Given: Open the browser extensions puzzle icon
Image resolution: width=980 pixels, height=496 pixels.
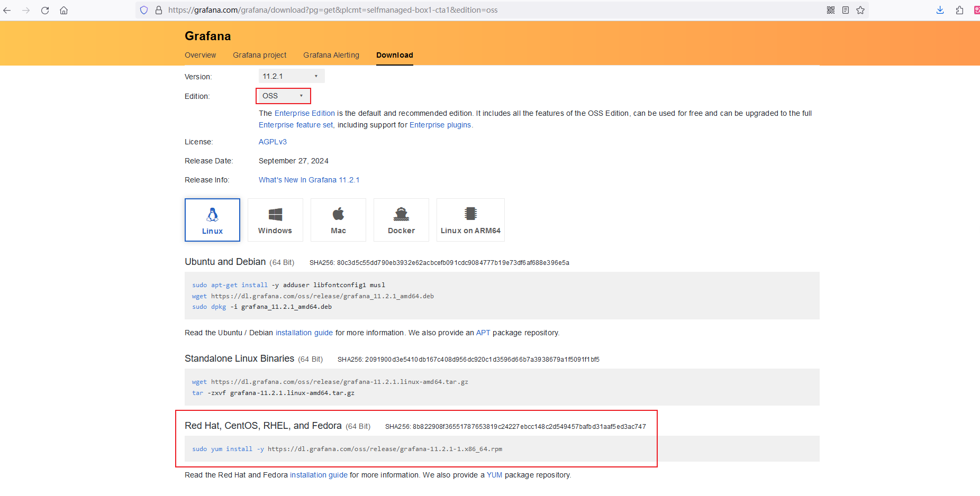Looking at the screenshot, I should (959, 10).
